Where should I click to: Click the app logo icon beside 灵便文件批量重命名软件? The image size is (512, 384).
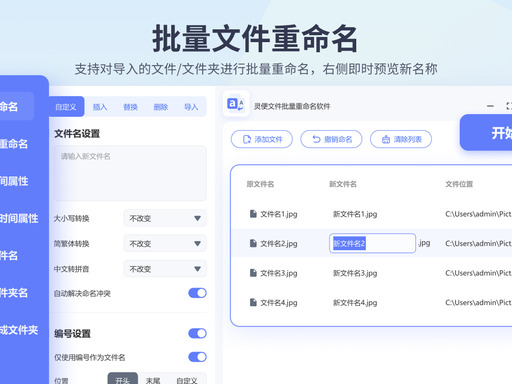pos(236,104)
